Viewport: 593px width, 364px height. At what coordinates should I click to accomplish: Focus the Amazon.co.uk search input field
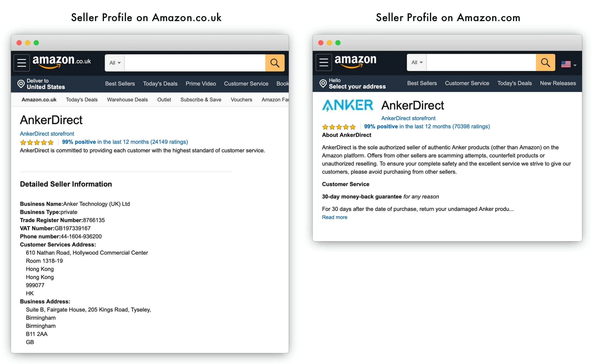[195, 63]
